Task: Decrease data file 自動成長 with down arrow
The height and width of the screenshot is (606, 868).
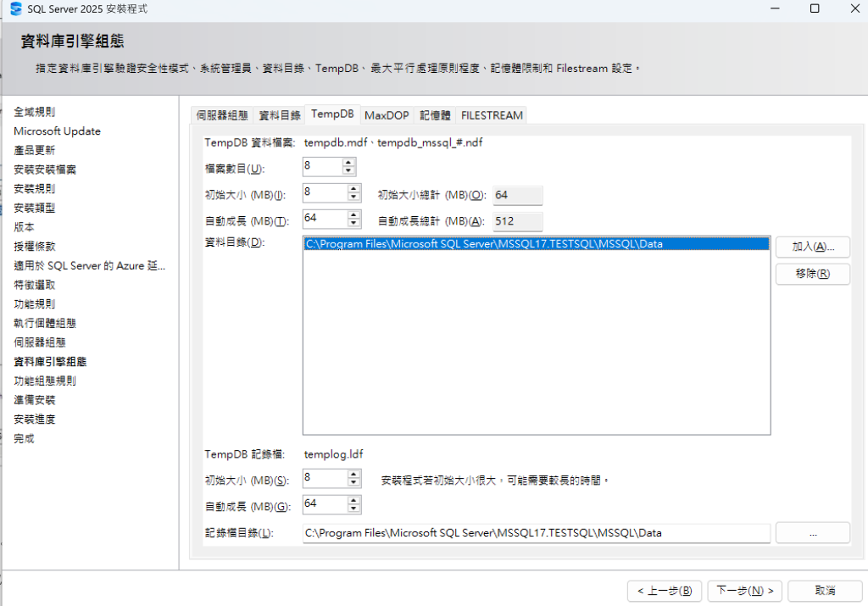Action: coord(353,222)
